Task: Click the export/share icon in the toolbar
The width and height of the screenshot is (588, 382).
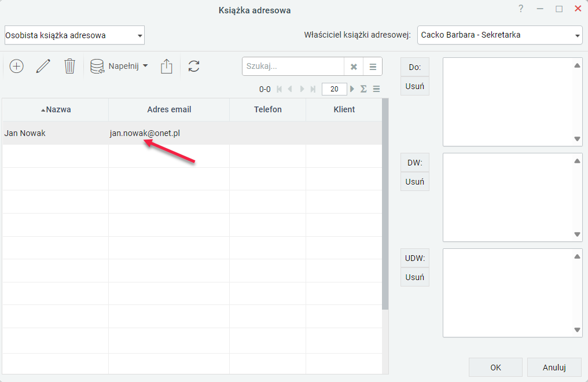Action: click(167, 67)
